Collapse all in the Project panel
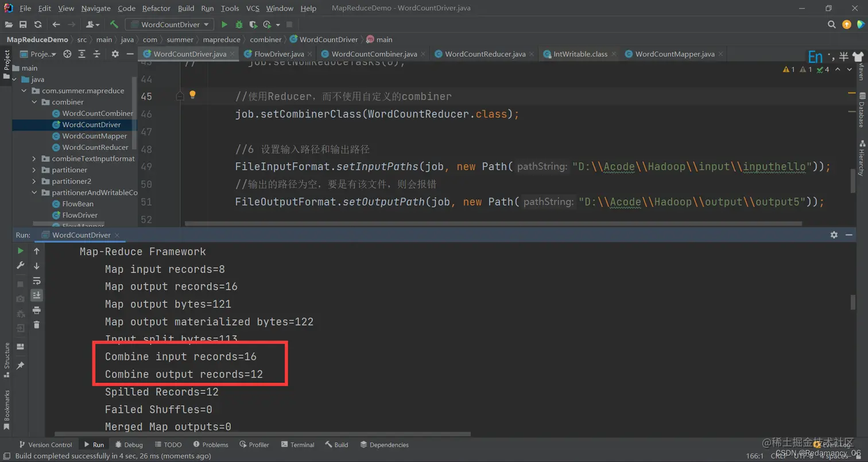This screenshot has height=462, width=868. click(x=96, y=54)
